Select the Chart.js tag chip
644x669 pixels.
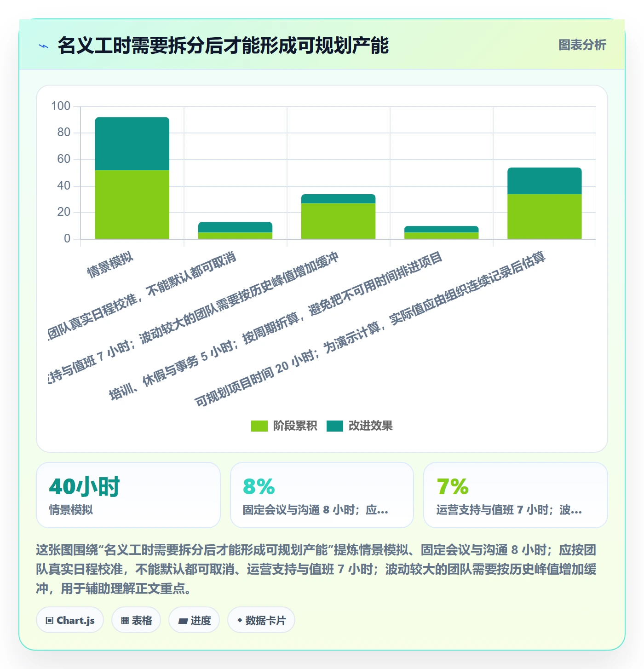(70, 620)
